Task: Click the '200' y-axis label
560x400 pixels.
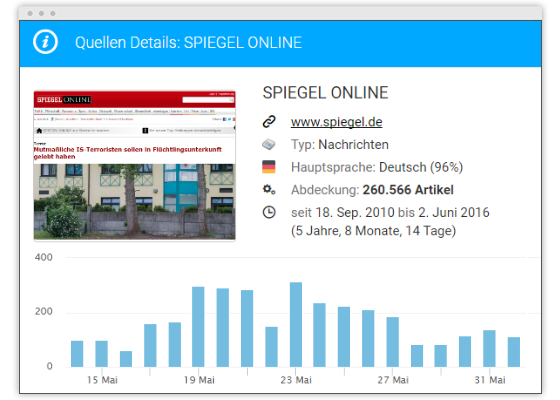Action: pos(44,311)
